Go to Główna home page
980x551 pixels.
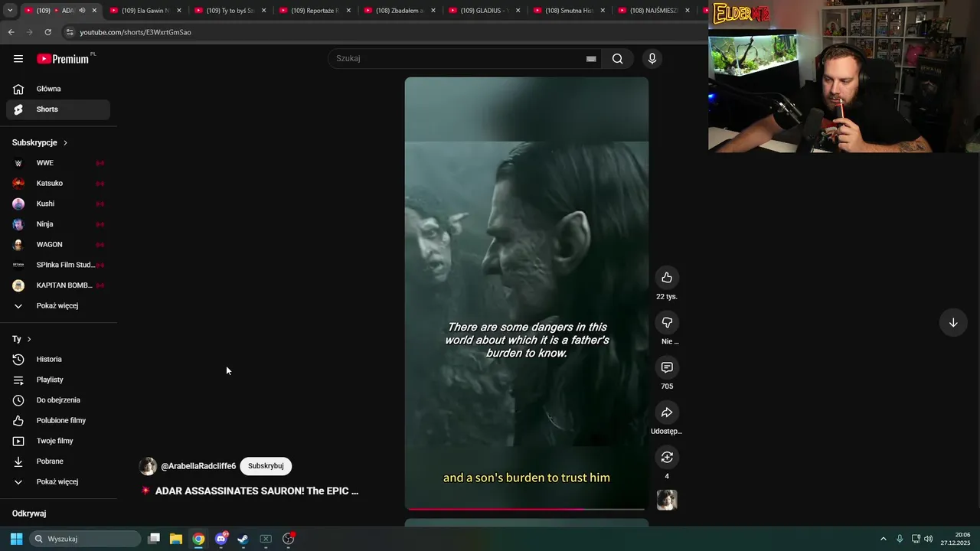58,89
